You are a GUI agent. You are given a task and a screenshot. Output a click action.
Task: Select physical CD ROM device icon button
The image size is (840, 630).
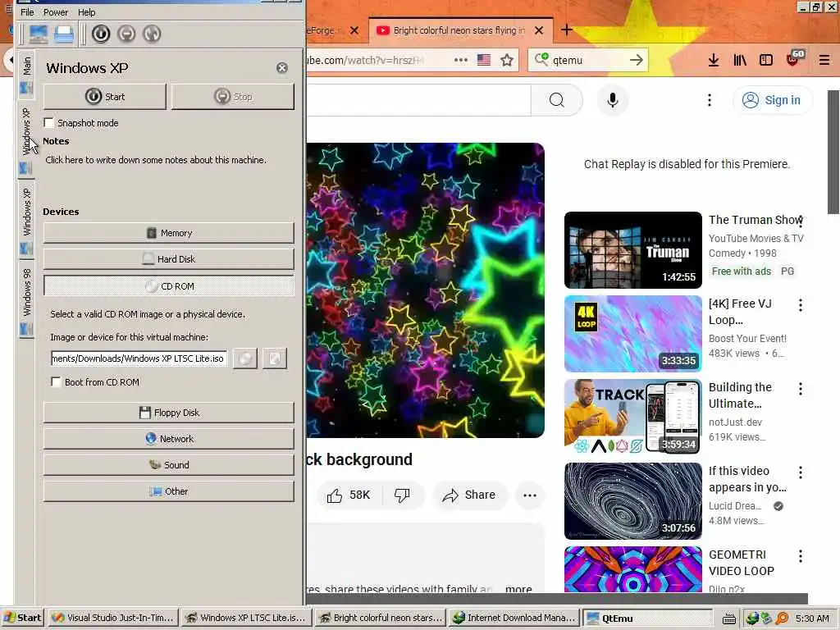[274, 358]
